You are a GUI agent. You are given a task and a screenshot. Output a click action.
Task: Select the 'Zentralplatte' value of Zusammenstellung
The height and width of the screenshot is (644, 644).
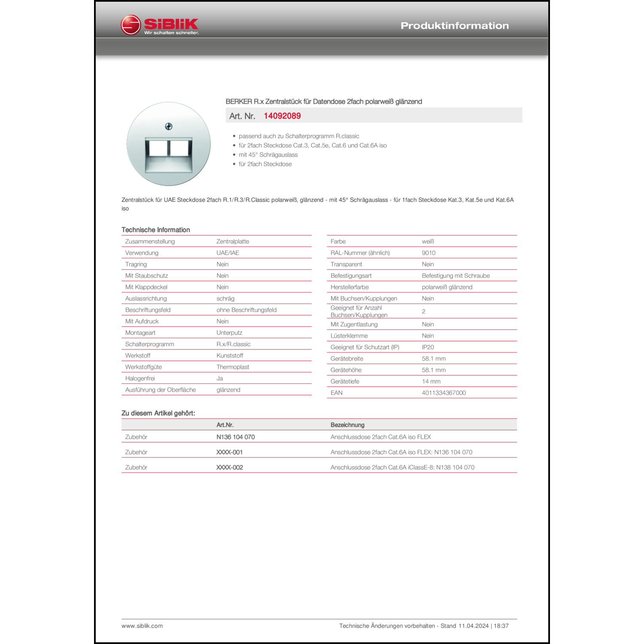(233, 241)
